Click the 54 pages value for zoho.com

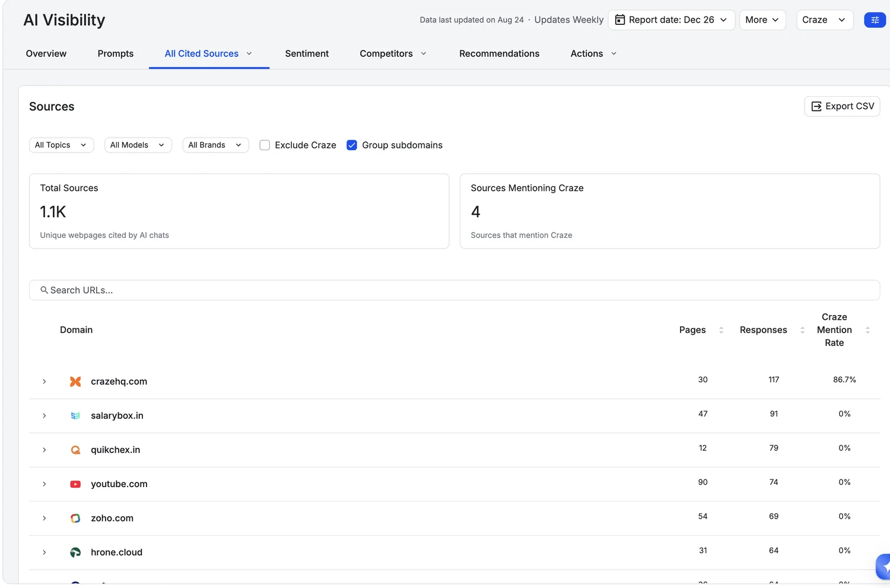pos(703,517)
